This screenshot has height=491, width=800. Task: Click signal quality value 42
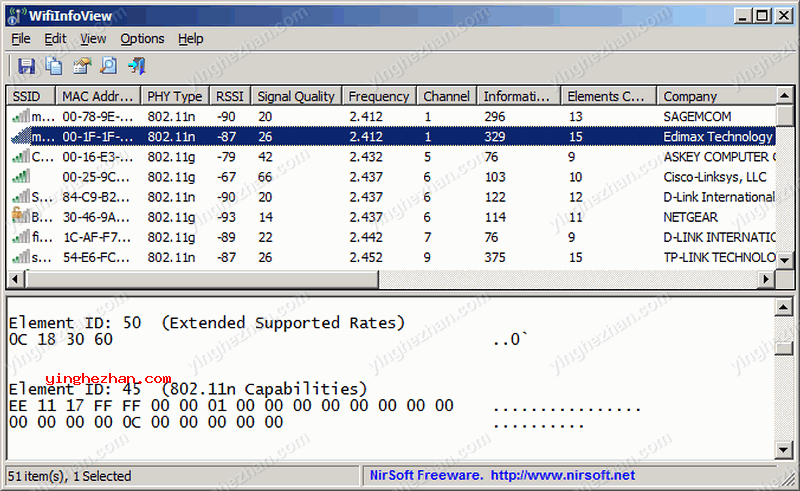[x=265, y=157]
